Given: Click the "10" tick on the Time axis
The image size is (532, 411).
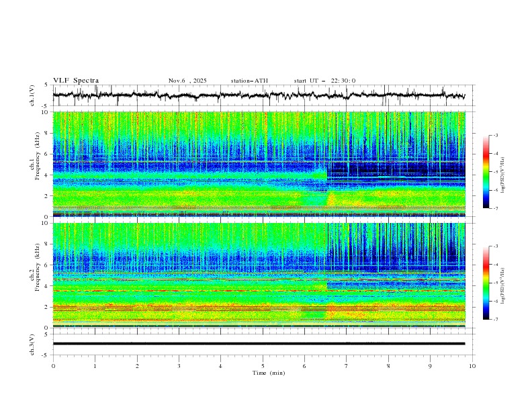Looking at the screenshot, I should (472, 366).
